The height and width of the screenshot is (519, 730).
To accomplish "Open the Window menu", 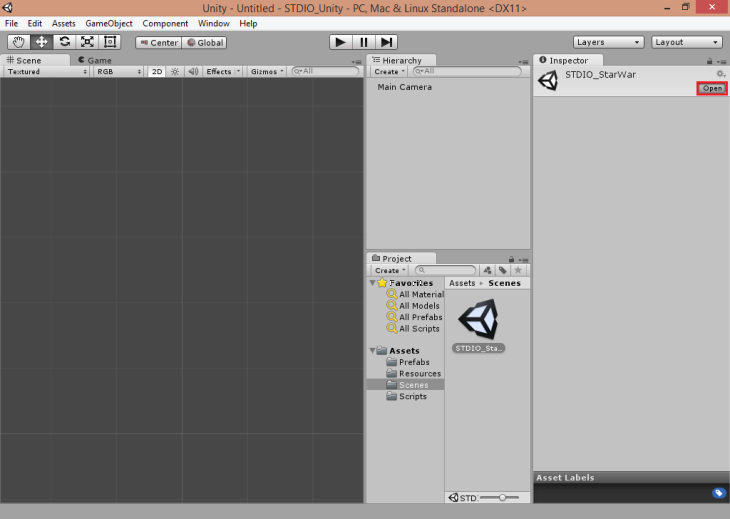I will click(213, 23).
